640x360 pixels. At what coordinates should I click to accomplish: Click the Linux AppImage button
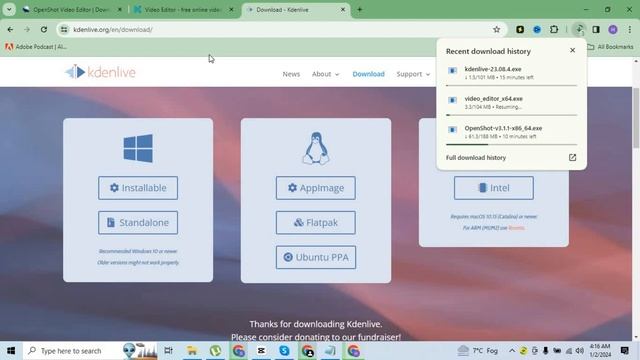coord(316,188)
